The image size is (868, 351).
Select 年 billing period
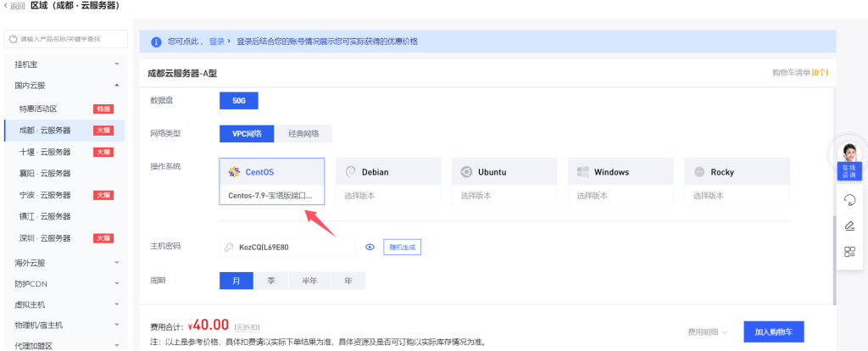(348, 281)
